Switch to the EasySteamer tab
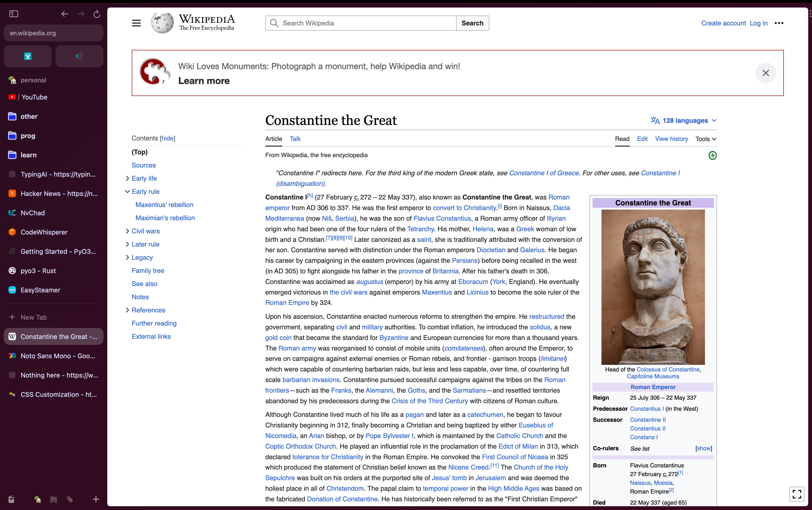Screen dimensions: 812x510 tap(54, 290)
